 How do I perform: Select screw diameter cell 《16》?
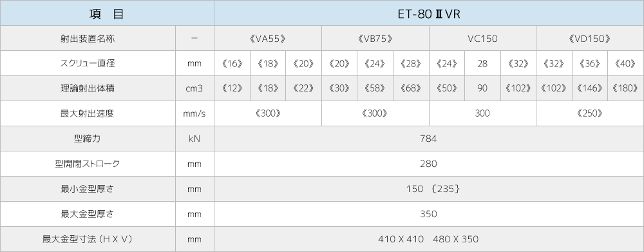[x=232, y=63]
